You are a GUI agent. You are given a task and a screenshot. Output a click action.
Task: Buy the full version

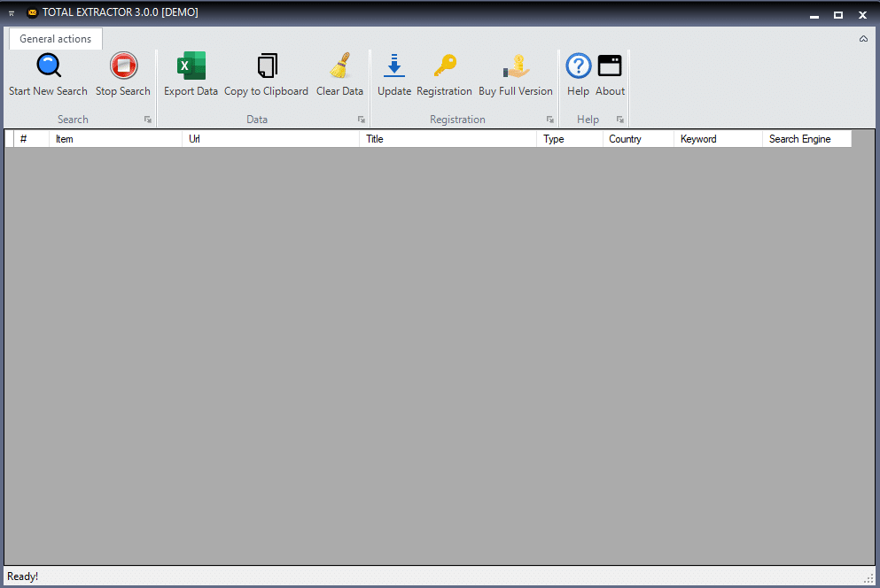pyautogui.click(x=515, y=74)
